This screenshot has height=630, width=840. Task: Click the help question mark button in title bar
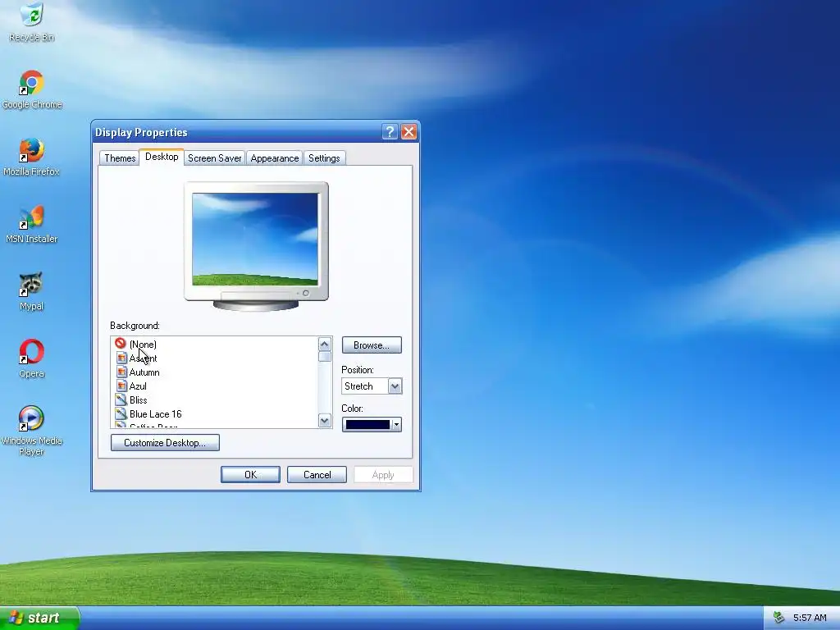pyautogui.click(x=390, y=132)
